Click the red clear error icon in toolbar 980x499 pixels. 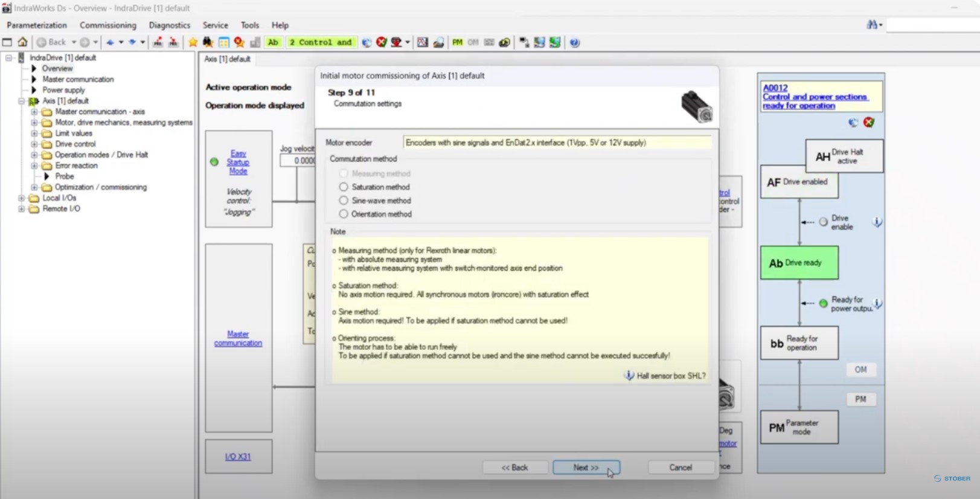(x=382, y=42)
